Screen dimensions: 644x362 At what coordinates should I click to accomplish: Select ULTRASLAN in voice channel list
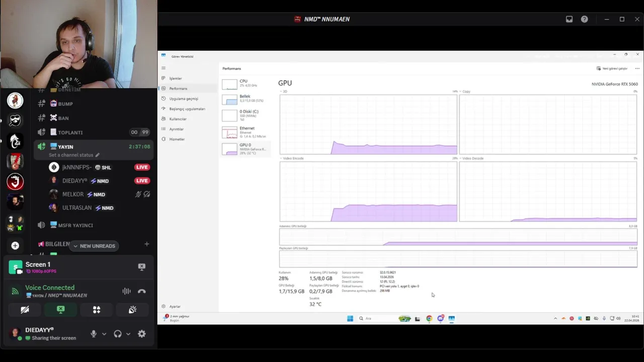tap(77, 208)
